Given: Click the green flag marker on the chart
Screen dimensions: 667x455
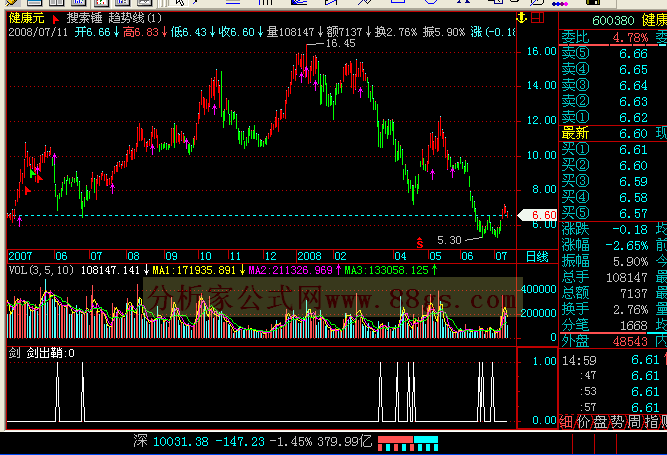Looking at the screenshot, I should 32,173.
